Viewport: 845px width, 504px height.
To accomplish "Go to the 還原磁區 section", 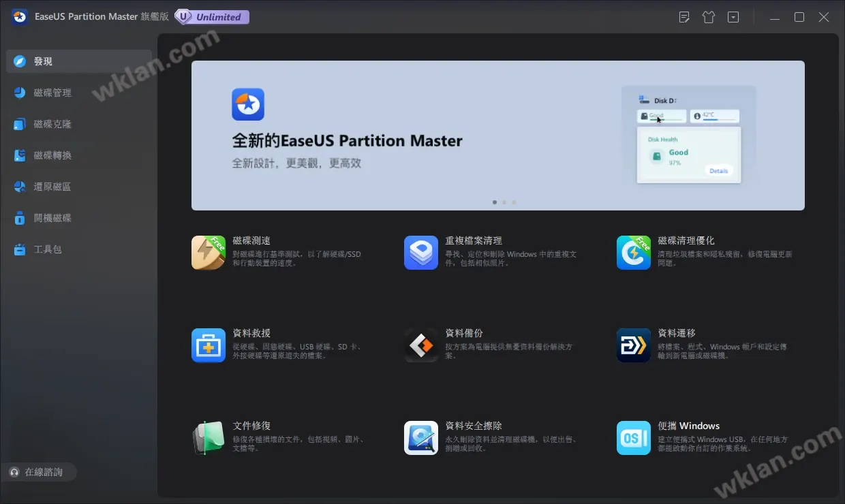I will click(79, 187).
